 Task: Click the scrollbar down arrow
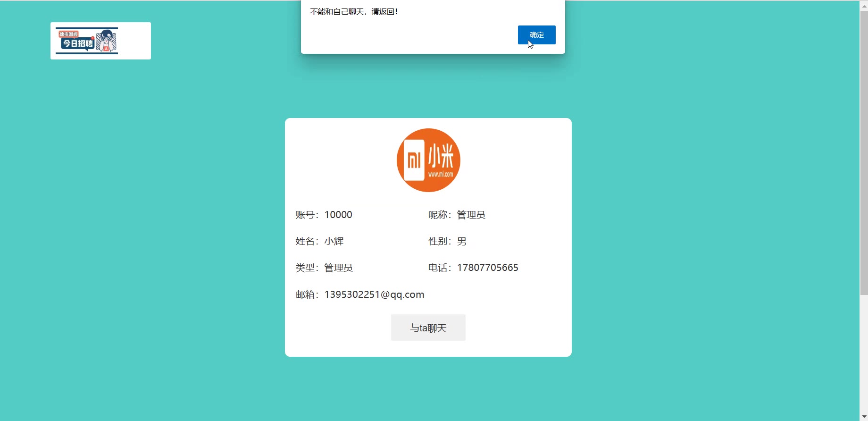864,417
